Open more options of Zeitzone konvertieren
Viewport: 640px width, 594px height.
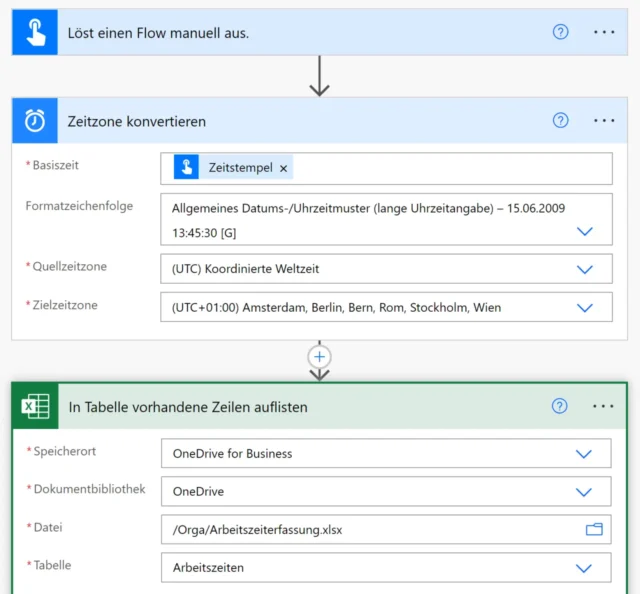(x=604, y=121)
